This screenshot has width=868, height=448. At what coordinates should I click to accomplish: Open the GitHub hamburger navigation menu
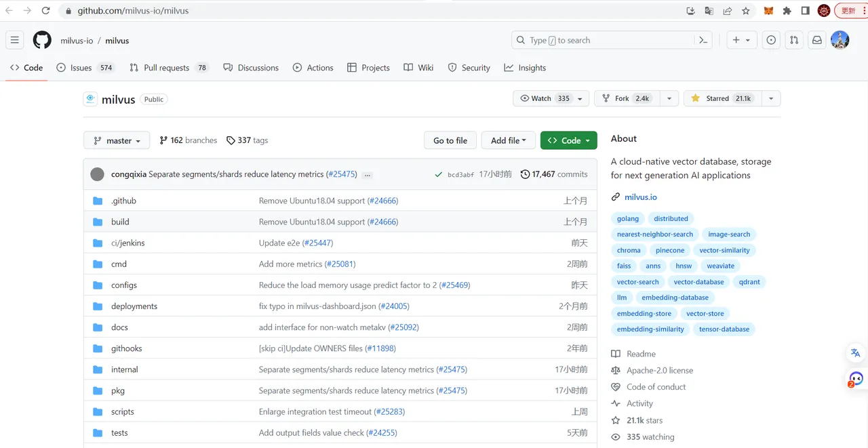pyautogui.click(x=15, y=40)
